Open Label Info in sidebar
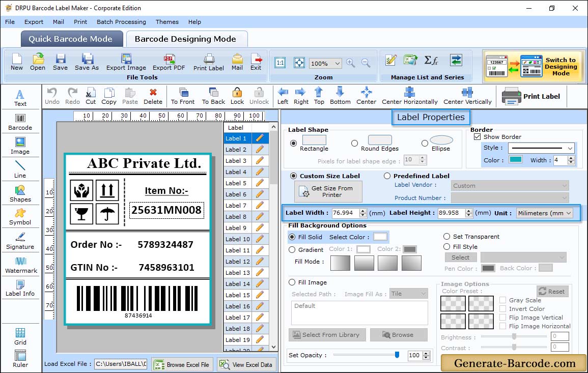 tap(20, 289)
